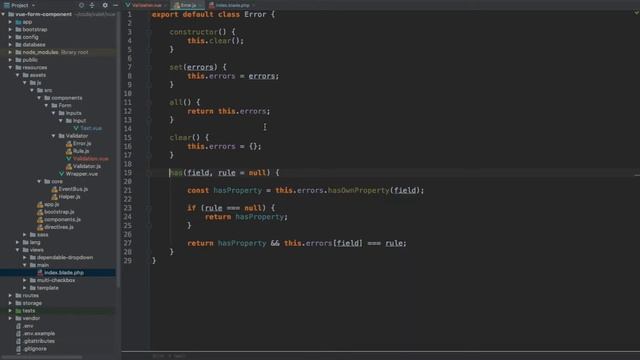The image size is (640, 360).
Task: Click the fold marker beside constructor line
Action: click(x=150, y=32)
